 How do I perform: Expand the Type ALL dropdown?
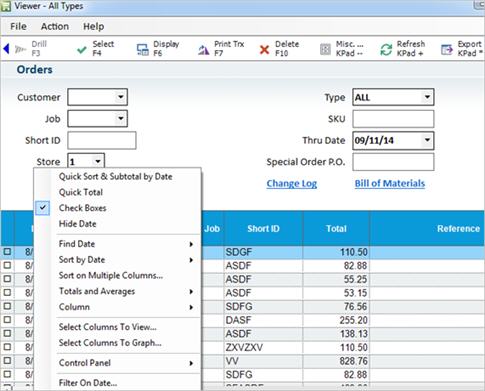(427, 97)
